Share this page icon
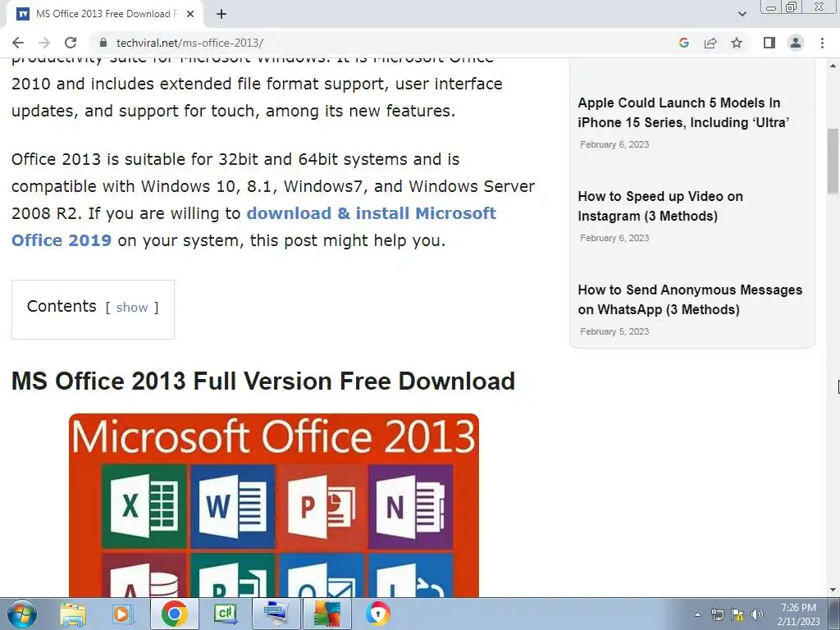This screenshot has height=630, width=840. pyautogui.click(x=710, y=43)
